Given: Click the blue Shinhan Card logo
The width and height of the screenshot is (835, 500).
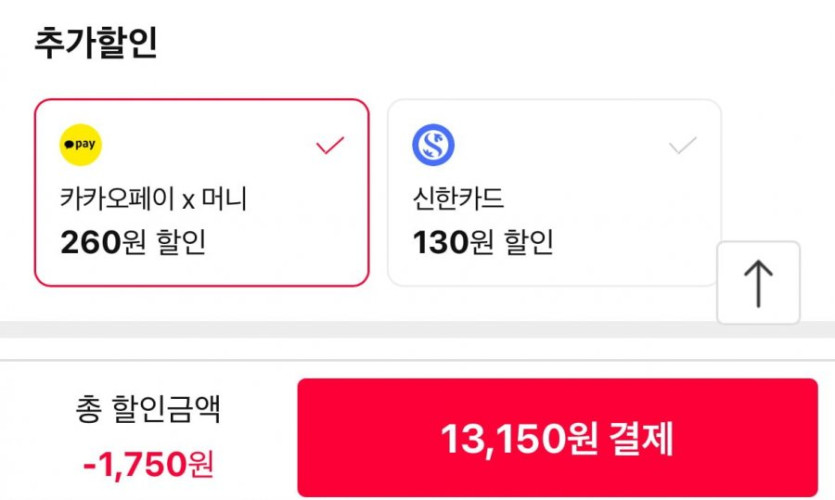Looking at the screenshot, I should click(x=433, y=146).
